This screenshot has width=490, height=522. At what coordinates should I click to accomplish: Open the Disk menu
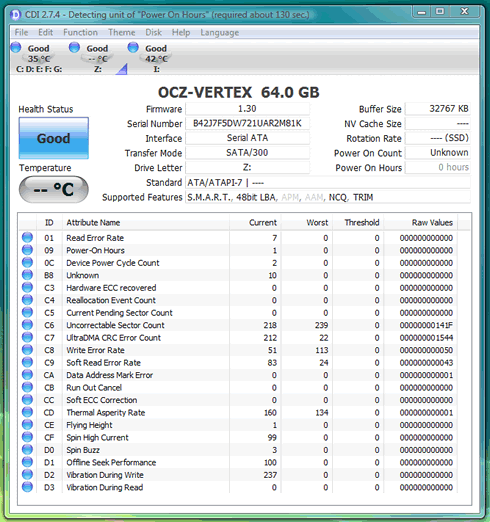[x=153, y=33]
